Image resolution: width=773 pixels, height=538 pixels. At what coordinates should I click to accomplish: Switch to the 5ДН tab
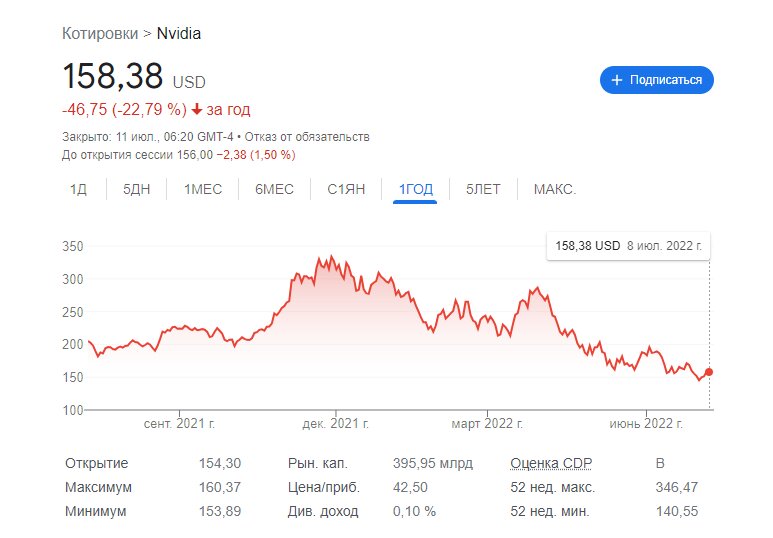click(136, 189)
